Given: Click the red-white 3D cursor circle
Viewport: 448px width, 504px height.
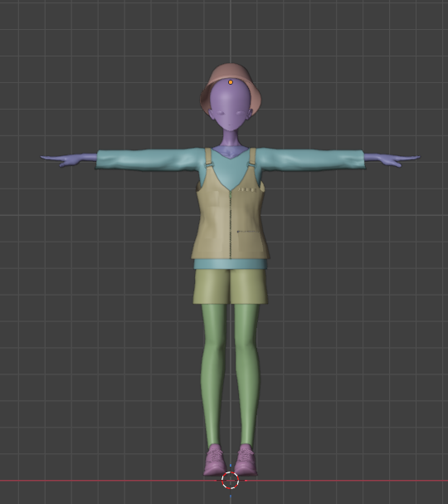Looking at the screenshot, I should (231, 480).
